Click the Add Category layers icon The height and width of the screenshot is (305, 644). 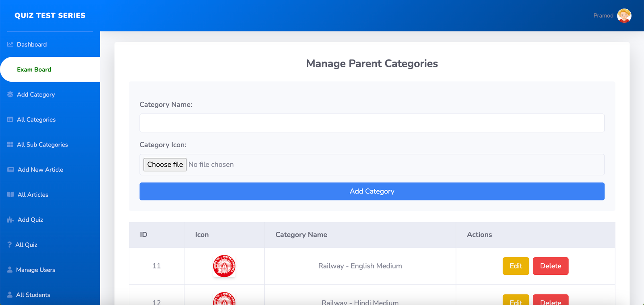click(10, 95)
